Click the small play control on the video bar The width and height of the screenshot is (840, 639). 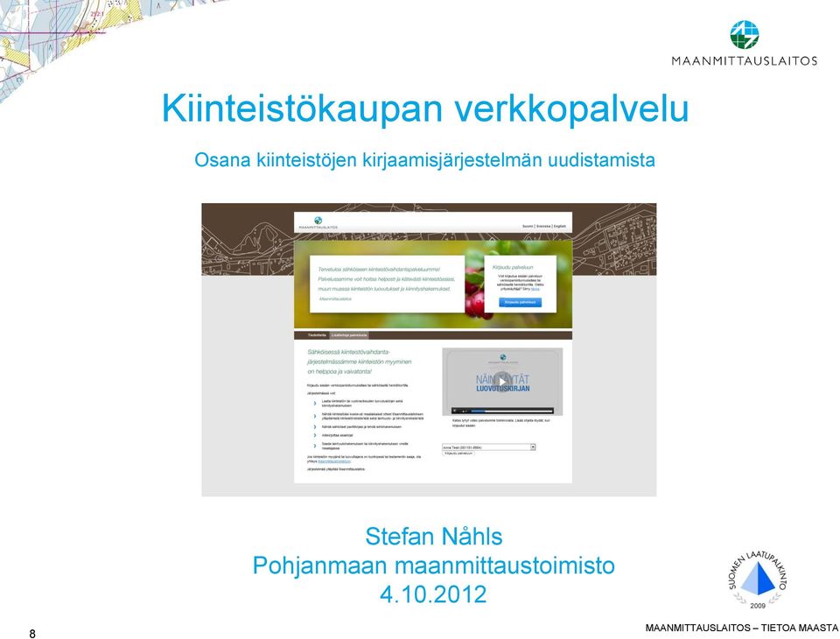click(455, 411)
